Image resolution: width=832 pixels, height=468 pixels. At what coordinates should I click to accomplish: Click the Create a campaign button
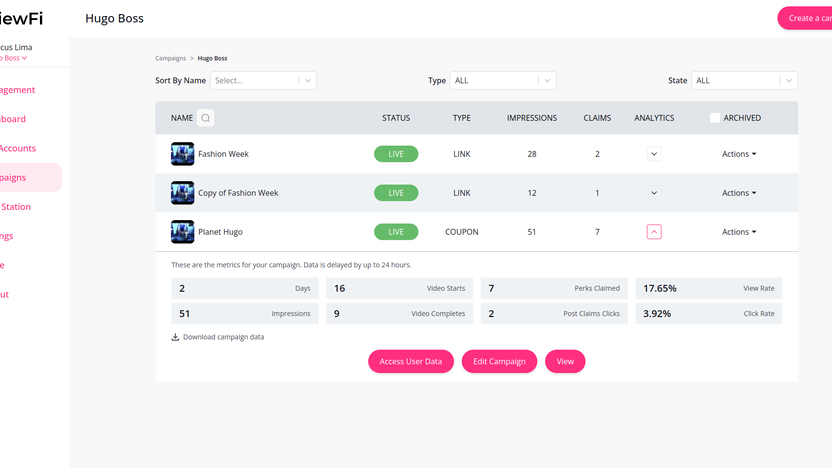(x=805, y=18)
